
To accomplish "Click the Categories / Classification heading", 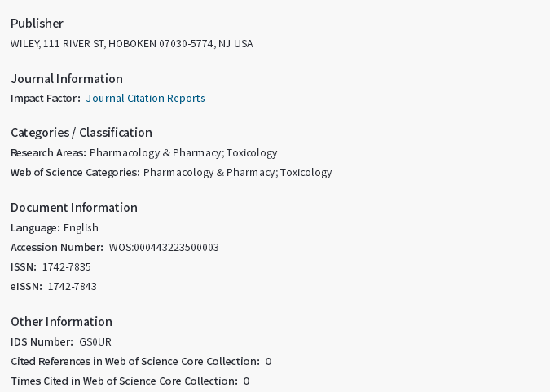I will click(x=81, y=133).
